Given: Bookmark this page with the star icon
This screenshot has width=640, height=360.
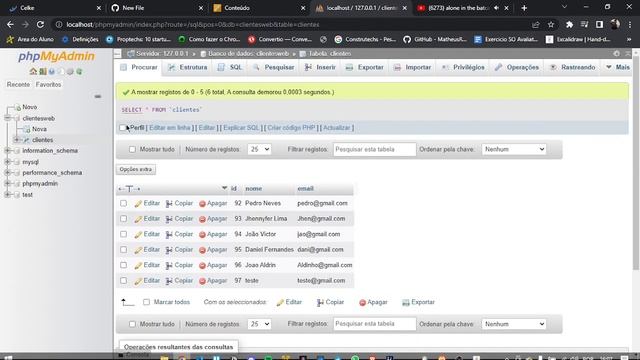Looking at the screenshot, I should point(551,24).
